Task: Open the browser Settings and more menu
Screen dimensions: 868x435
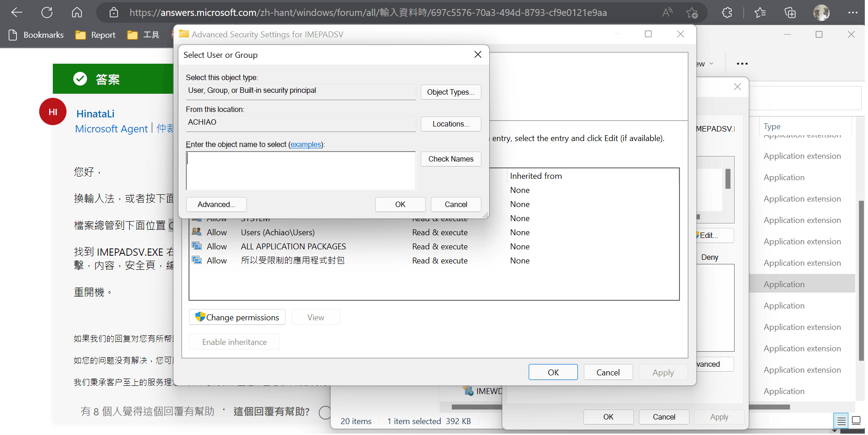Action: 853,13
